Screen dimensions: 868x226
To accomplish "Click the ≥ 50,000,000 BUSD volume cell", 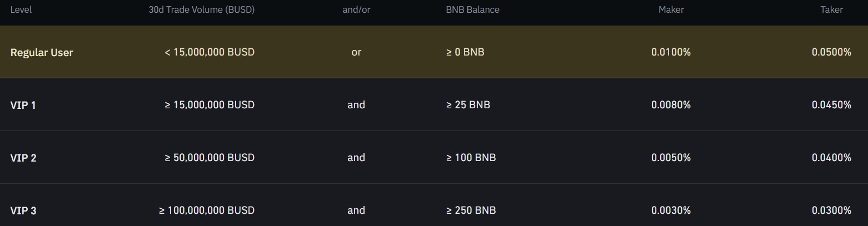I will pos(209,158).
